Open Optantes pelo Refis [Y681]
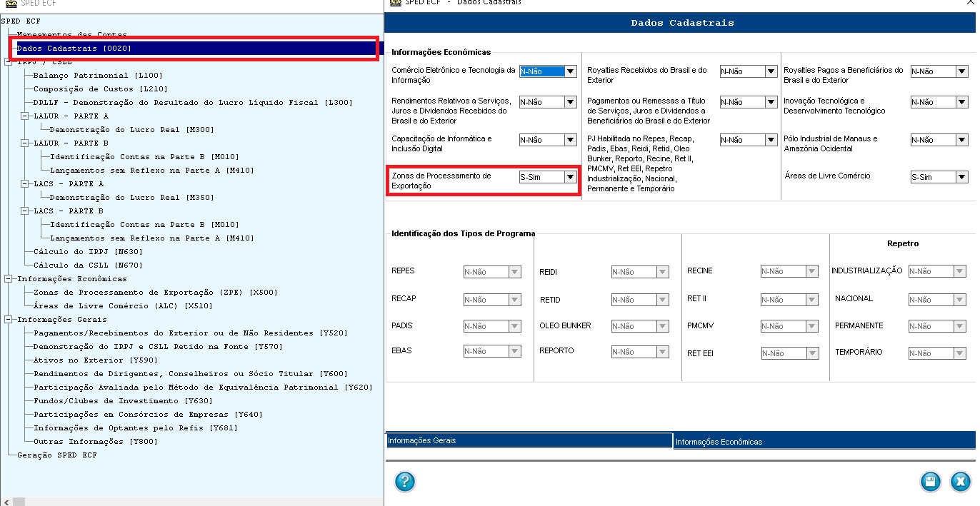980x506 pixels. point(135,428)
